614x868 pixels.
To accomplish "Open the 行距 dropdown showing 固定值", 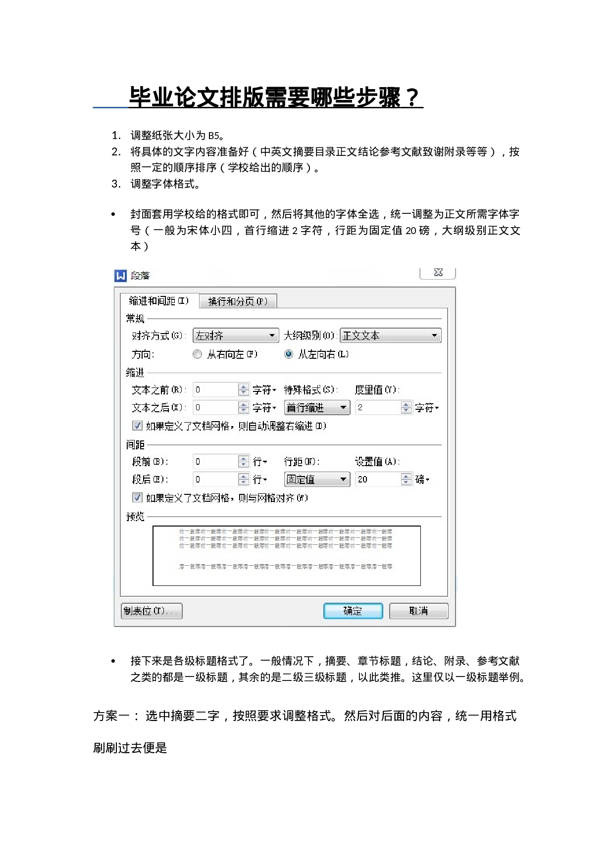I will pos(317,480).
